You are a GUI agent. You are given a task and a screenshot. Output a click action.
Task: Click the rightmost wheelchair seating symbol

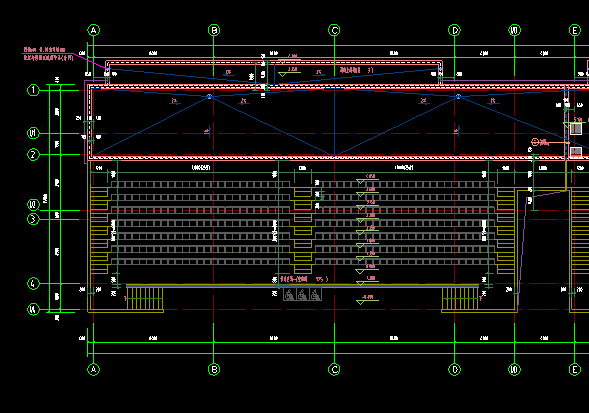click(315, 295)
